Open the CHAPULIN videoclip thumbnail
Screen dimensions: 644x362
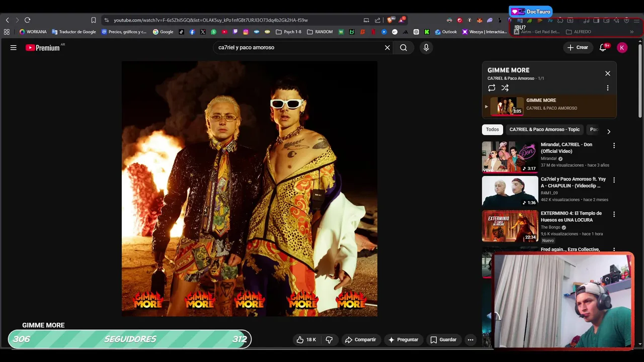click(x=510, y=191)
